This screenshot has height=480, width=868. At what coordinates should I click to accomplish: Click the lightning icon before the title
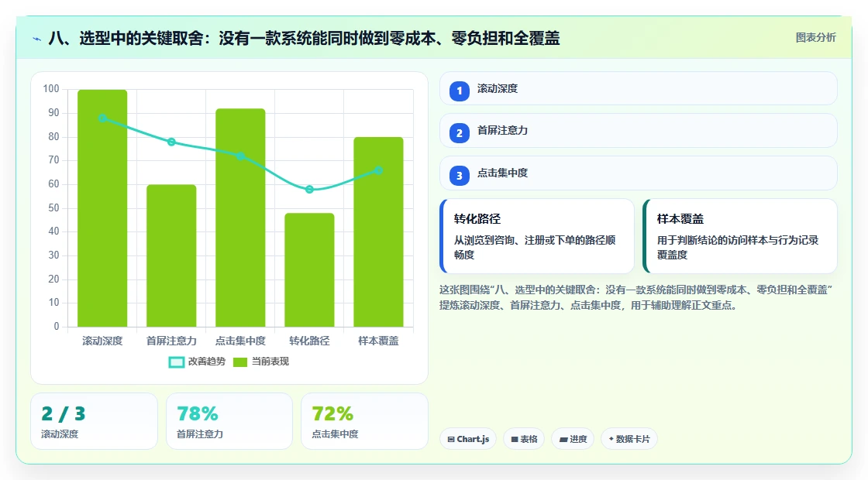(x=37, y=39)
